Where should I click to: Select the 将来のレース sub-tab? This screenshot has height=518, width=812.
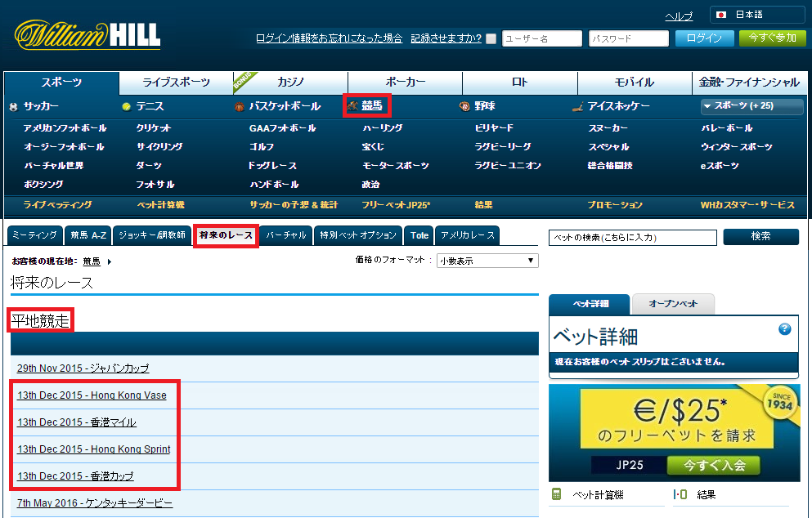coord(226,235)
